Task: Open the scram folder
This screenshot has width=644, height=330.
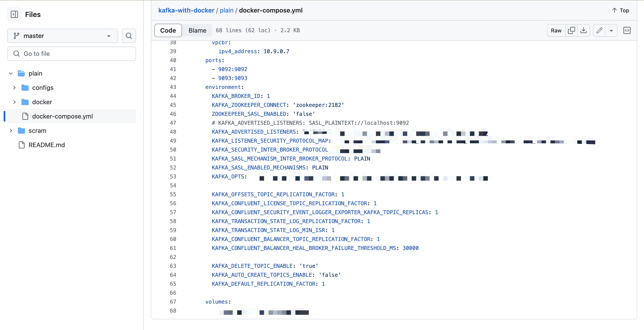Action: (37, 131)
